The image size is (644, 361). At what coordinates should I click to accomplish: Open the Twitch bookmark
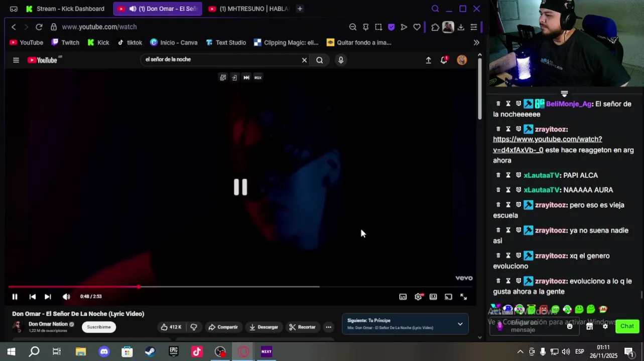tap(65, 43)
